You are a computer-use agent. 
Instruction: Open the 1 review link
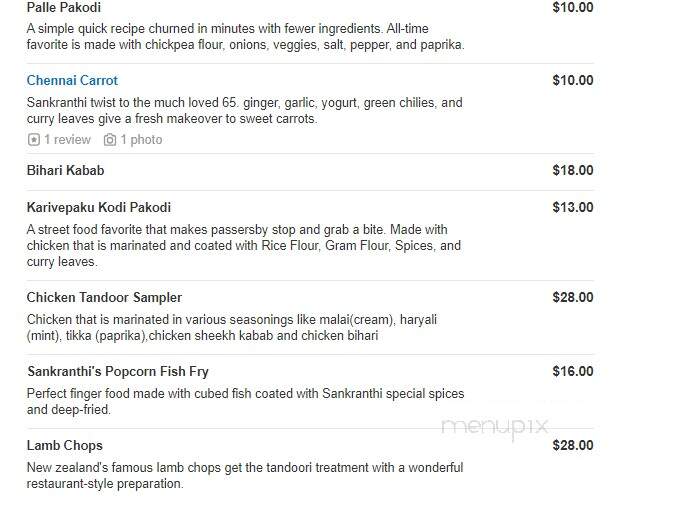[x=67, y=140]
